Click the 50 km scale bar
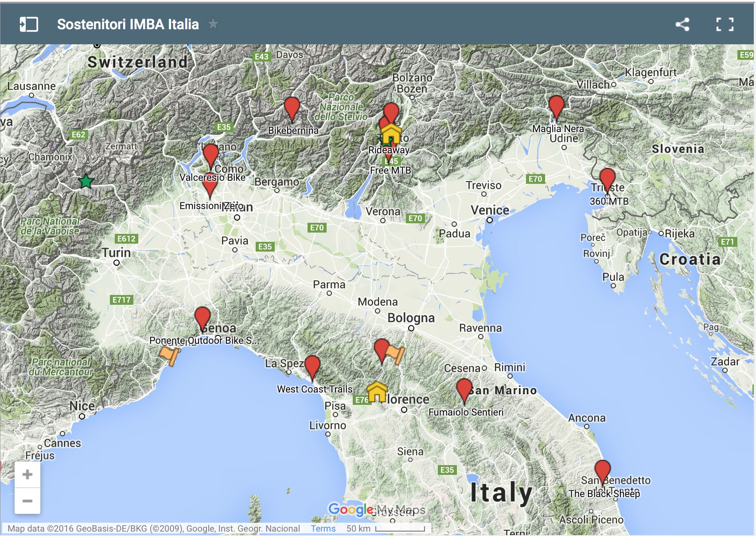The image size is (756, 536). pos(386,528)
